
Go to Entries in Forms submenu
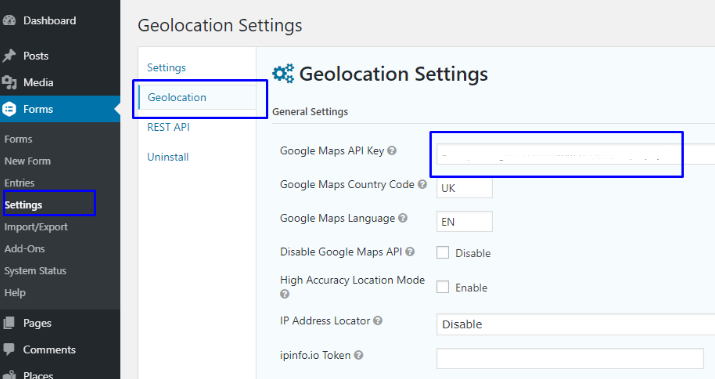coord(19,183)
